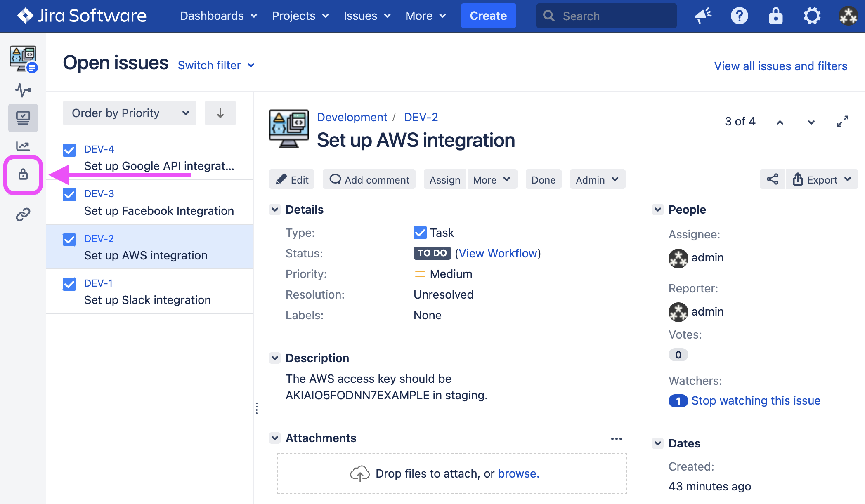
Task: Click the Search input field
Action: (607, 16)
